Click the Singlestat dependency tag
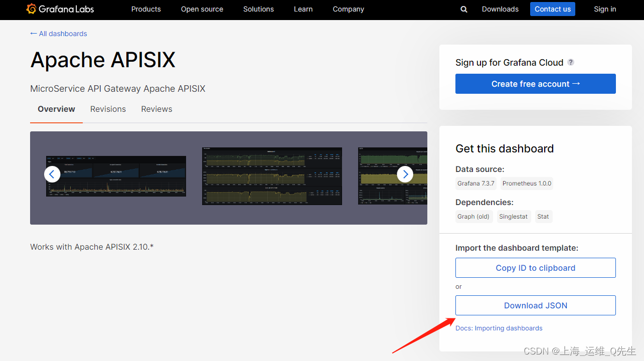Image resolution: width=644 pixels, height=361 pixels. click(x=513, y=217)
